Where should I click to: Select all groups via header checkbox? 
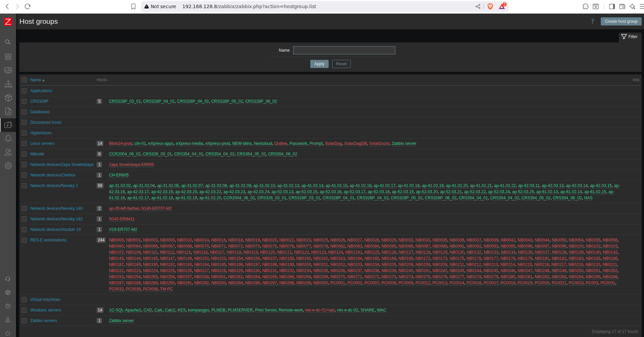pyautogui.click(x=24, y=80)
